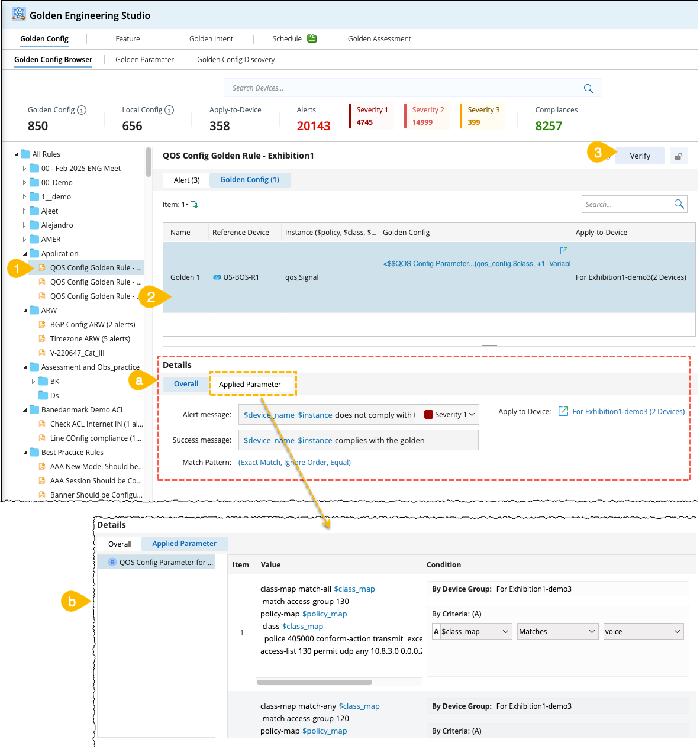Viewport: 700px width, 749px height.
Task: Click the Apply to Device pop-out icon
Action: point(563,411)
